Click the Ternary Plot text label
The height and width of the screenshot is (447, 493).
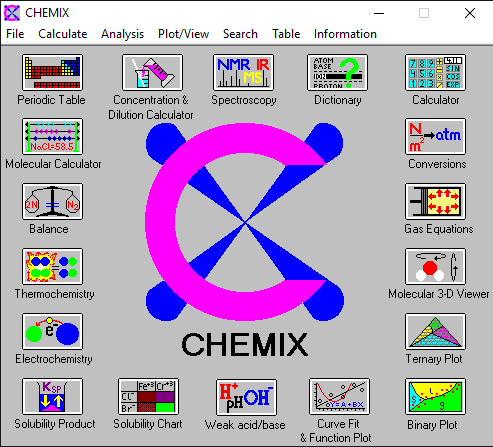[434, 359]
